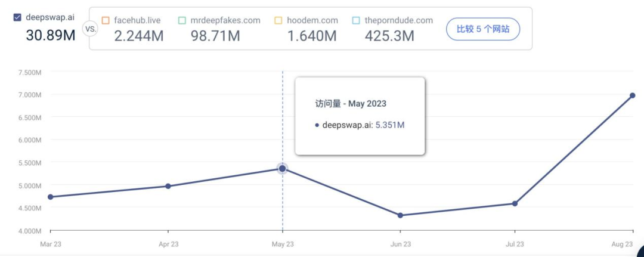
Task: Click the 30.89M total visits value
Action: tap(51, 35)
